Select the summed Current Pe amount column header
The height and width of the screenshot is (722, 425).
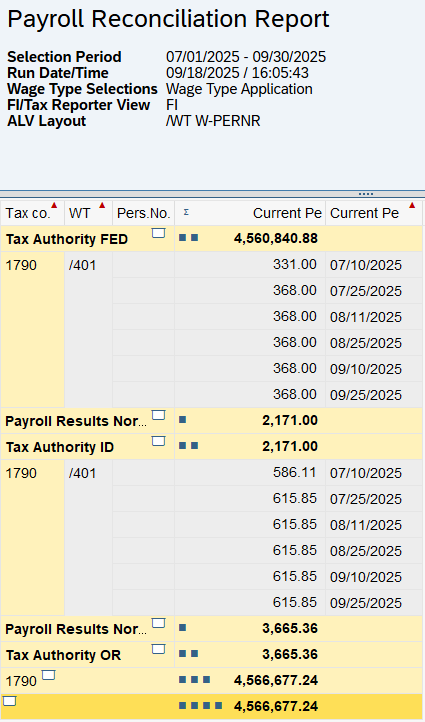[x=250, y=213]
